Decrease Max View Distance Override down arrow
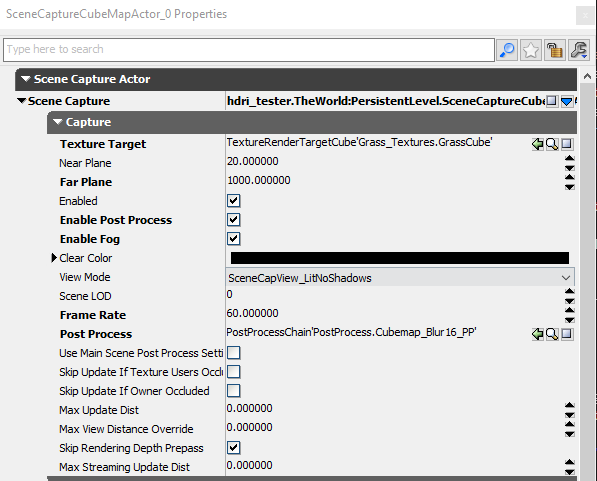This screenshot has height=481, width=597. (x=570, y=434)
